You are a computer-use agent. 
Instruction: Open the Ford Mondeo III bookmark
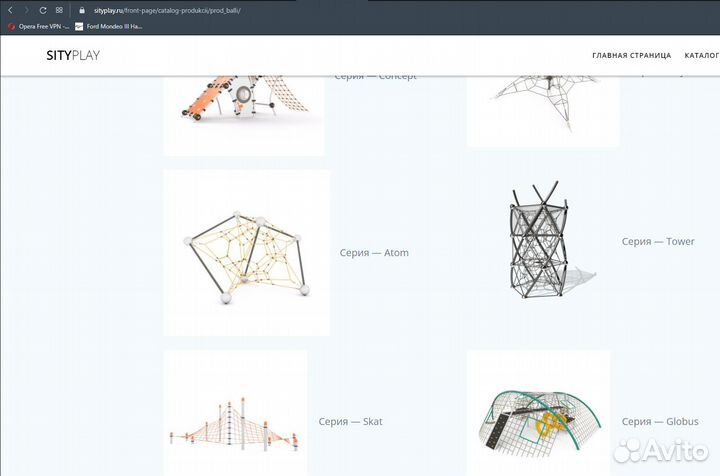(109, 27)
